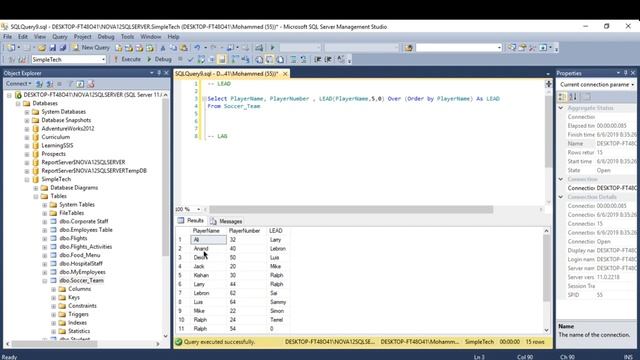This screenshot has width=640, height=360.
Task: Open the View menu
Action: [40, 37]
